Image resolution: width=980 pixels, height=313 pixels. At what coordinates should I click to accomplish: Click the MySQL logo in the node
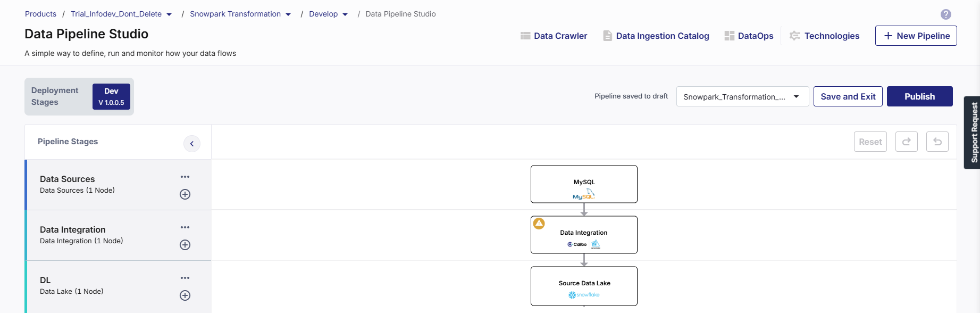[584, 194]
